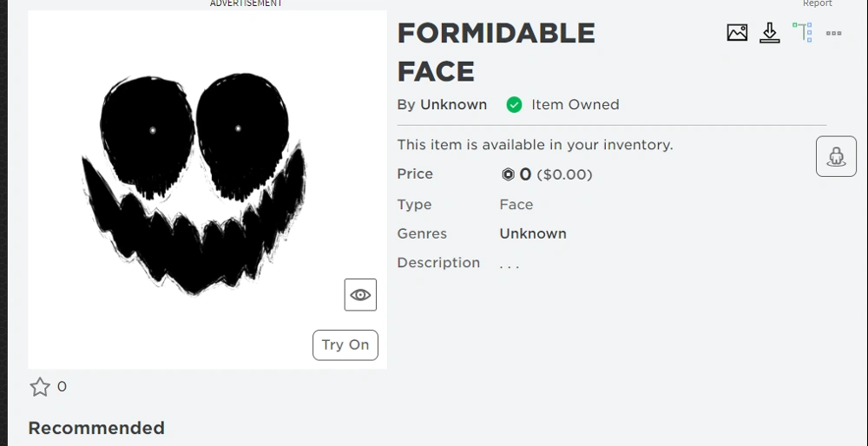The height and width of the screenshot is (446, 868).
Task: Toggle the eye preview button
Action: [x=360, y=295]
